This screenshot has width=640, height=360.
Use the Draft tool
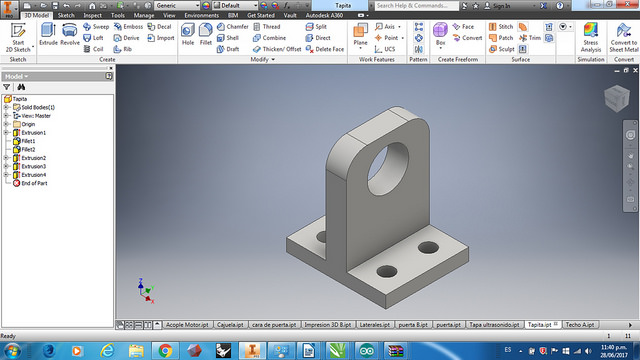[228, 49]
